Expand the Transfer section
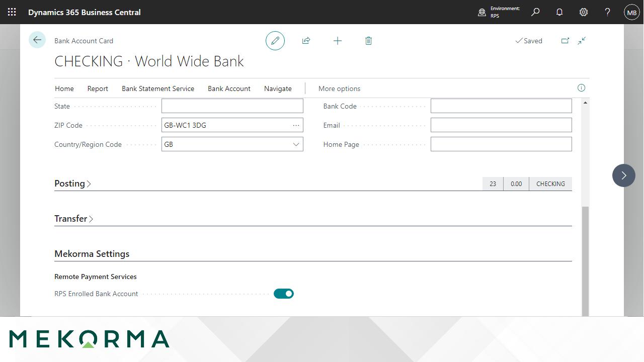 (74, 219)
